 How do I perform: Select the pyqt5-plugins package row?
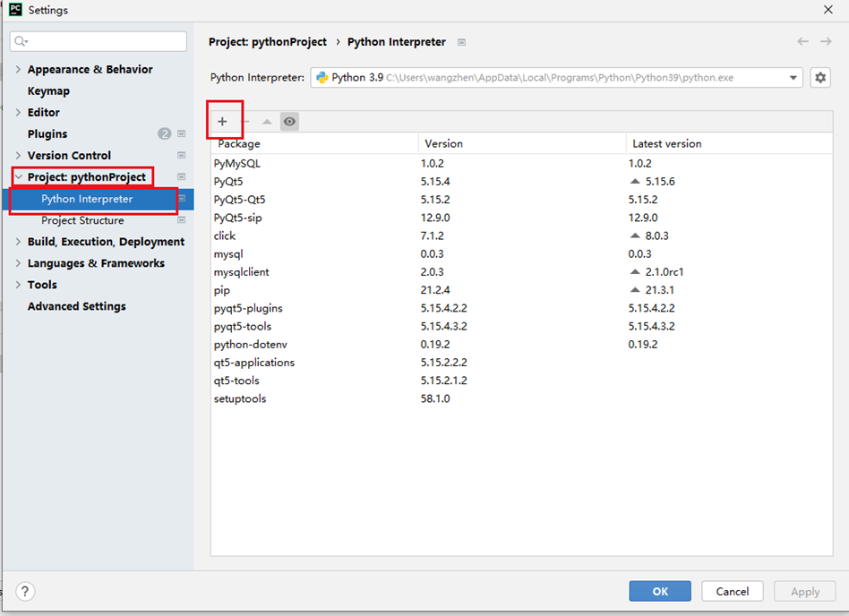521,308
